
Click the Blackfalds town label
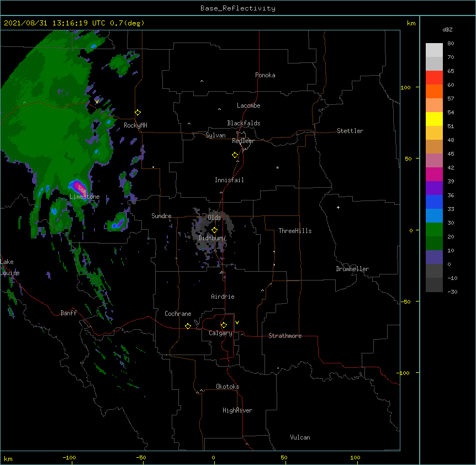244,123
